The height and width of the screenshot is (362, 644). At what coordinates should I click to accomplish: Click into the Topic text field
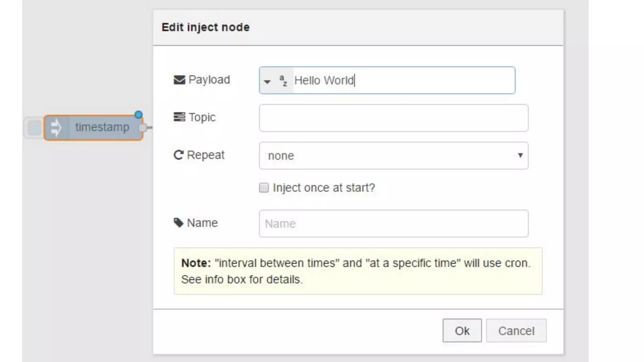tap(393, 118)
